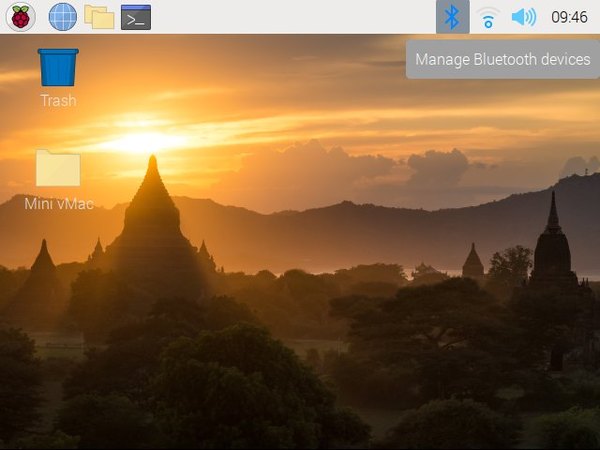Open the Bluetooth menu icon
Screen dimensions: 600x450
(x=452, y=17)
